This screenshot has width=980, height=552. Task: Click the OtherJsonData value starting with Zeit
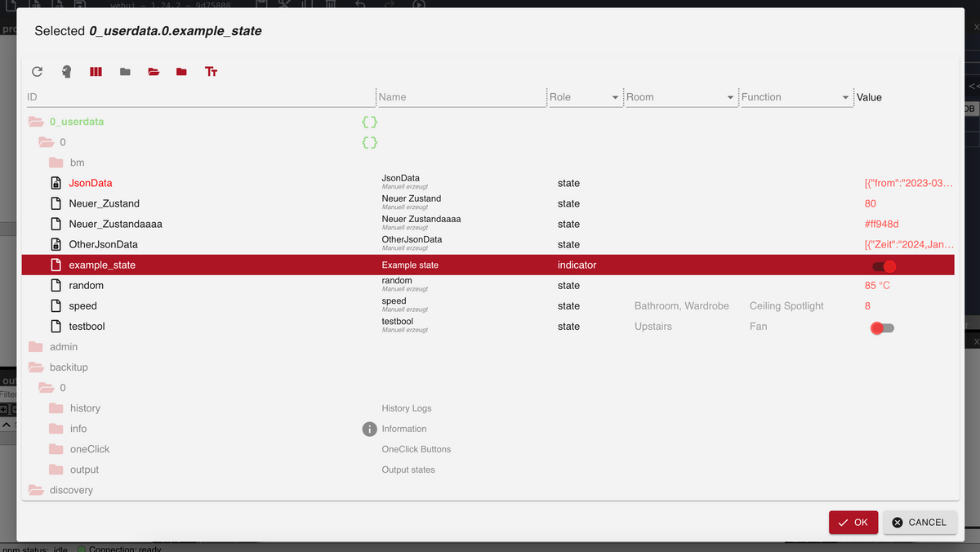[908, 244]
